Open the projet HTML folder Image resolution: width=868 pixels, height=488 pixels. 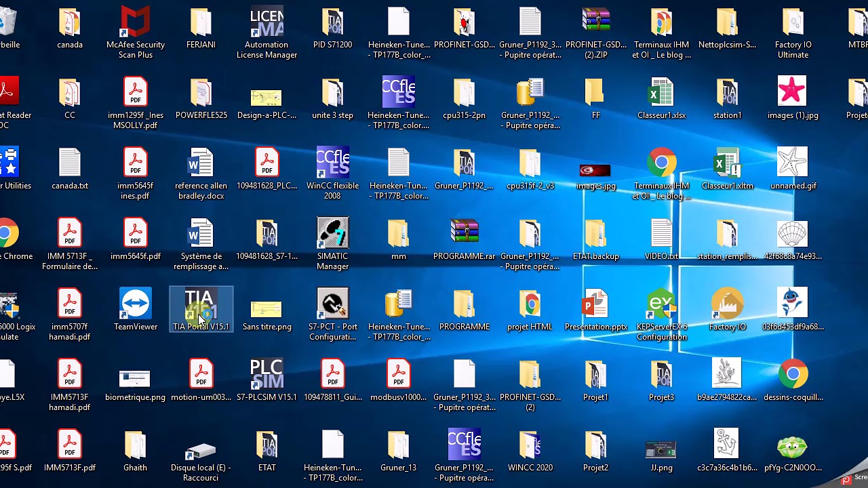pyautogui.click(x=530, y=309)
